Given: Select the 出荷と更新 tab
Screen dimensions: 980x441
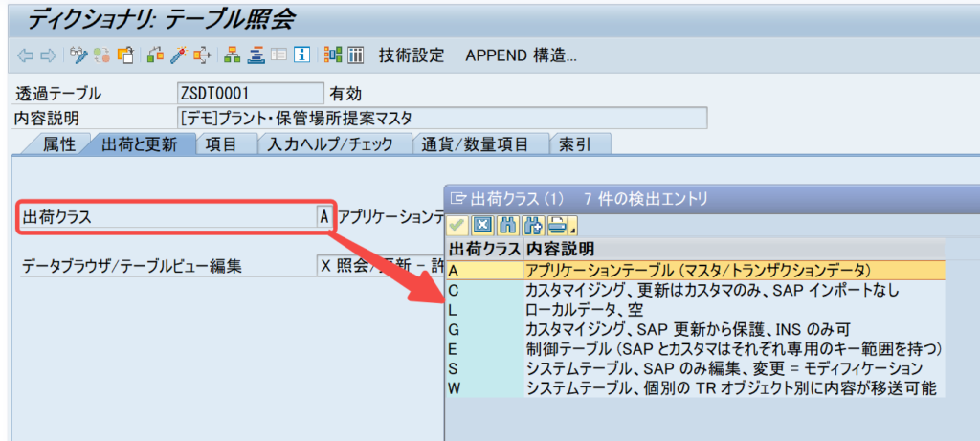Looking at the screenshot, I should (139, 144).
